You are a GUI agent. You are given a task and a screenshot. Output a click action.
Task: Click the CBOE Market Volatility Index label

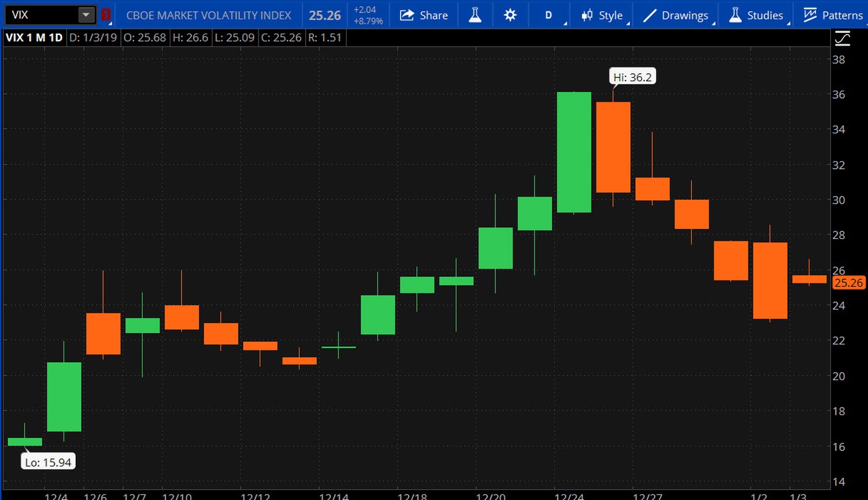(210, 16)
